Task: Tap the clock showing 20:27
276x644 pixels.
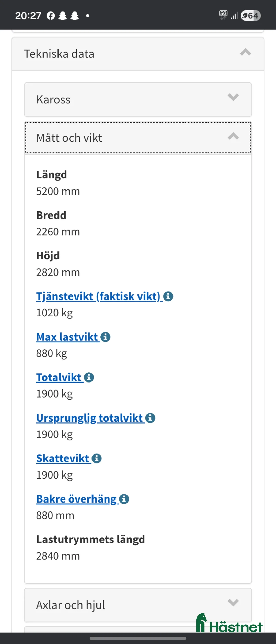Action: pos(28,15)
